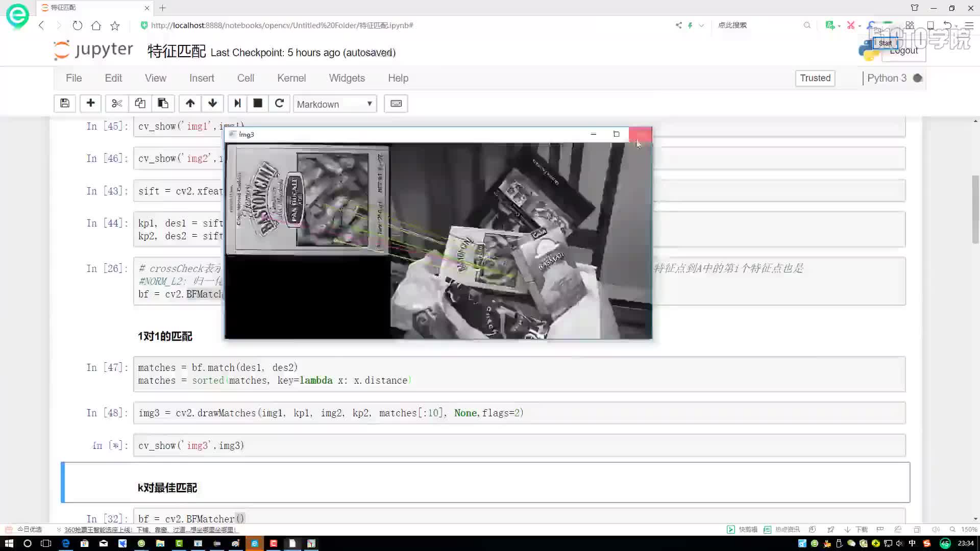
Task: Run the current cell with the run icon
Action: pyautogui.click(x=237, y=104)
